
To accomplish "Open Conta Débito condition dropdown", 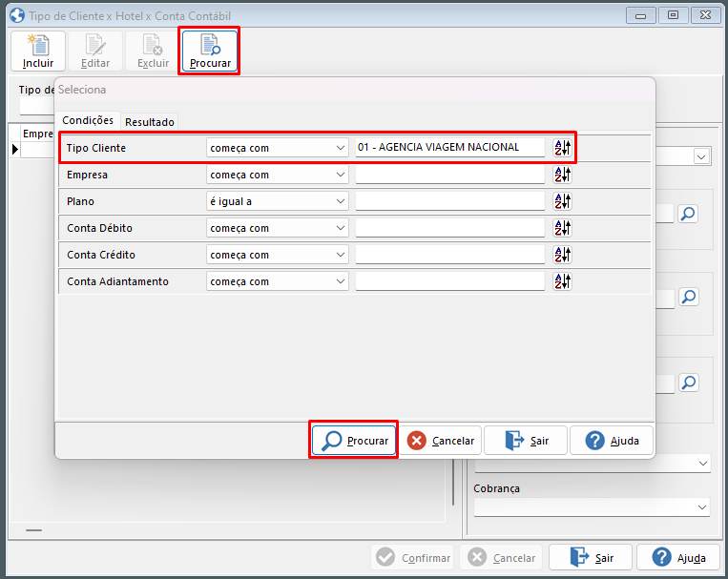I will click(278, 228).
